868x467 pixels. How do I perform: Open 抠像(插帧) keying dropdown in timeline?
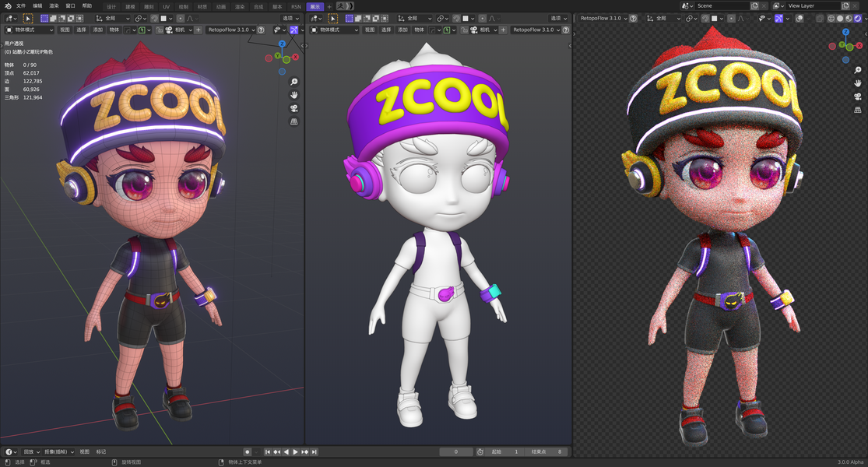pyautogui.click(x=58, y=452)
